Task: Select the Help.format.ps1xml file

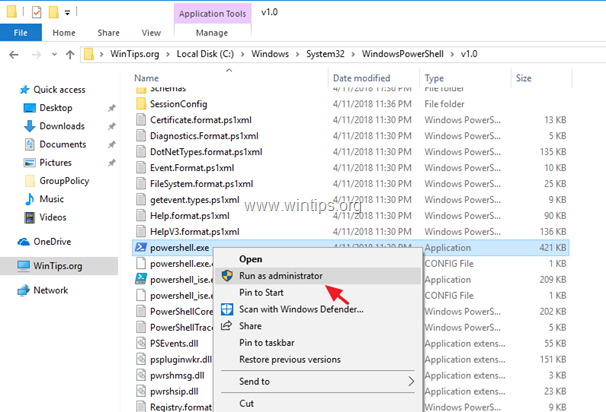Action: (190, 216)
